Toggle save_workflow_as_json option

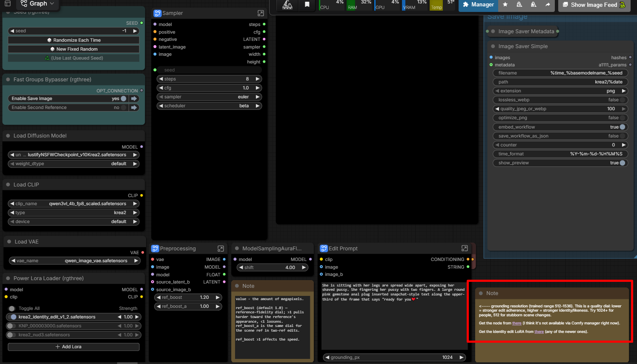[622, 136]
